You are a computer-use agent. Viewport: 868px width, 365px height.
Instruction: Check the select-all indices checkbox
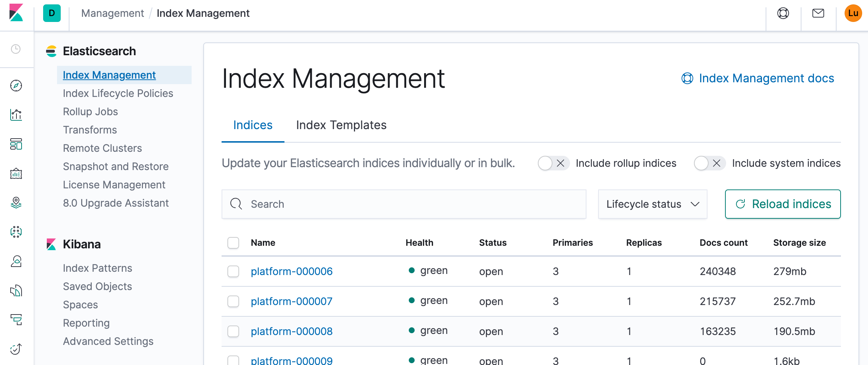pyautogui.click(x=233, y=243)
